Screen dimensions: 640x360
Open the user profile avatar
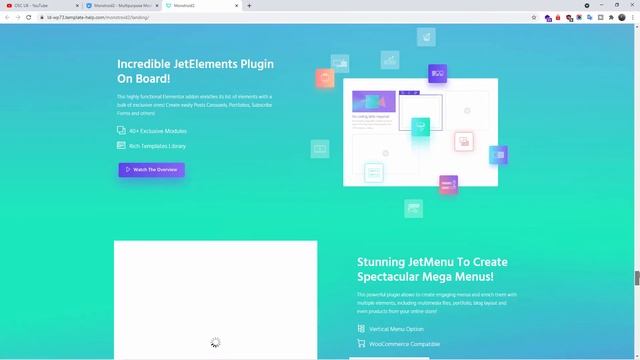point(622,18)
